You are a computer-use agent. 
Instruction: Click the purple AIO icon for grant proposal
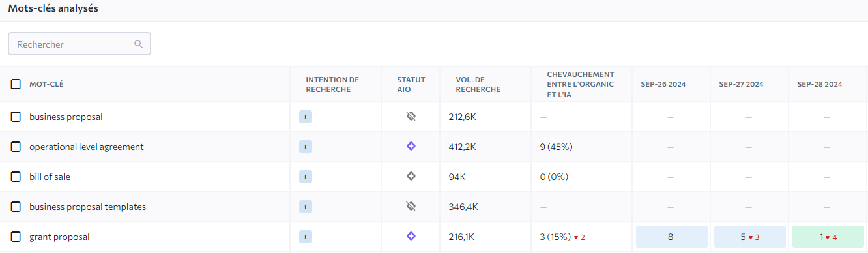click(411, 237)
